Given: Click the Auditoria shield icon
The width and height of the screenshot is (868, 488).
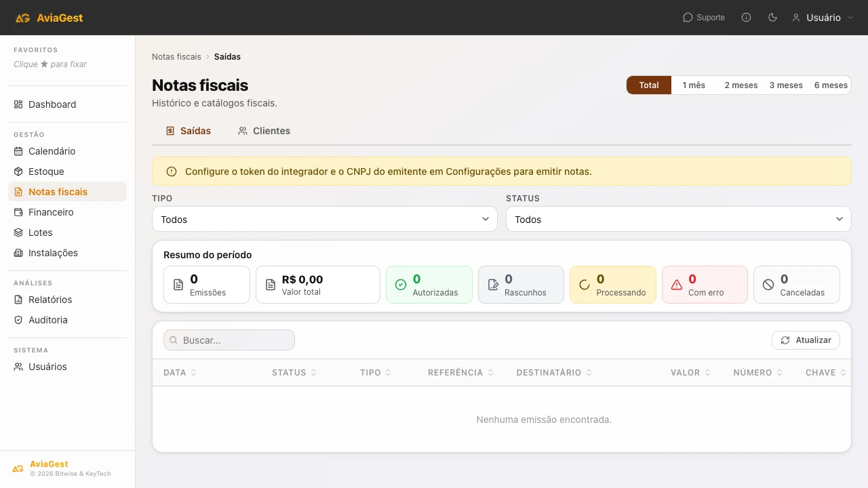Looking at the screenshot, I should click(x=18, y=320).
